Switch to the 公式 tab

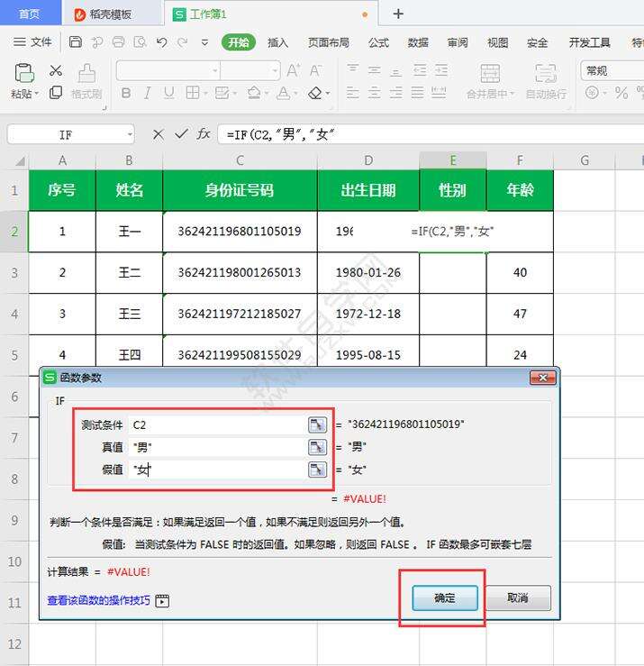pos(378,42)
